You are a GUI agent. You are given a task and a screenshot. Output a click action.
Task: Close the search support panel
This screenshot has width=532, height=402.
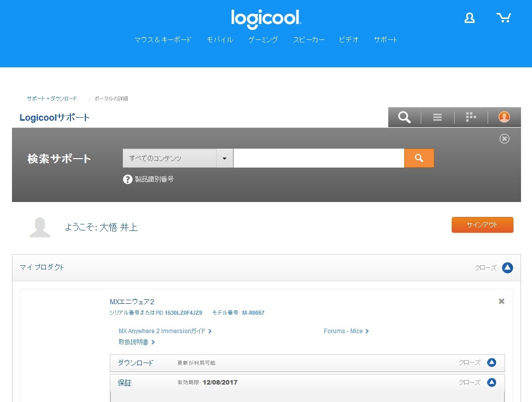505,139
